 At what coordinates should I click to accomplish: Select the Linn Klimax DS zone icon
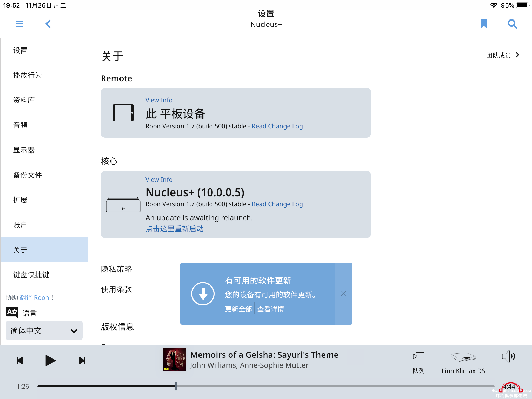click(x=463, y=357)
